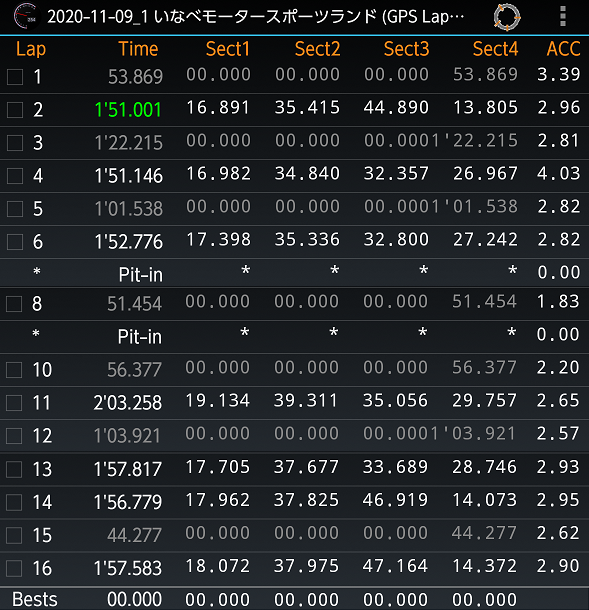Screen dimensions: 589x610
Task: Tap the Bests summary row
Action: click(x=294, y=599)
